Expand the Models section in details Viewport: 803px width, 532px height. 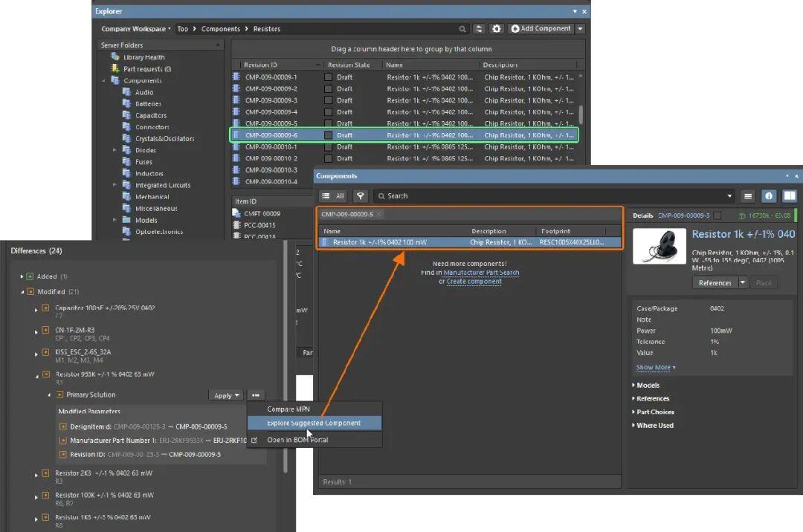(x=633, y=385)
